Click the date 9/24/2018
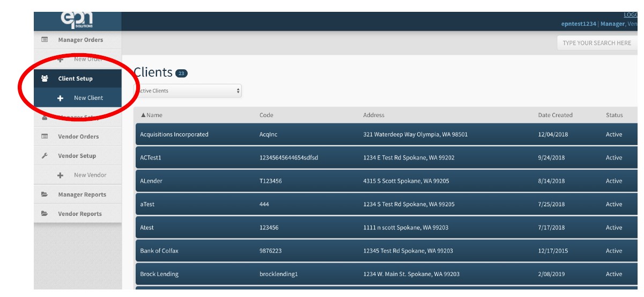 pos(551,157)
